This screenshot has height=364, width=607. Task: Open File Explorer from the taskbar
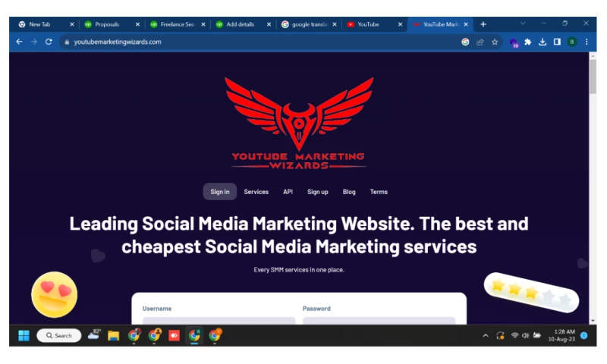click(113, 335)
